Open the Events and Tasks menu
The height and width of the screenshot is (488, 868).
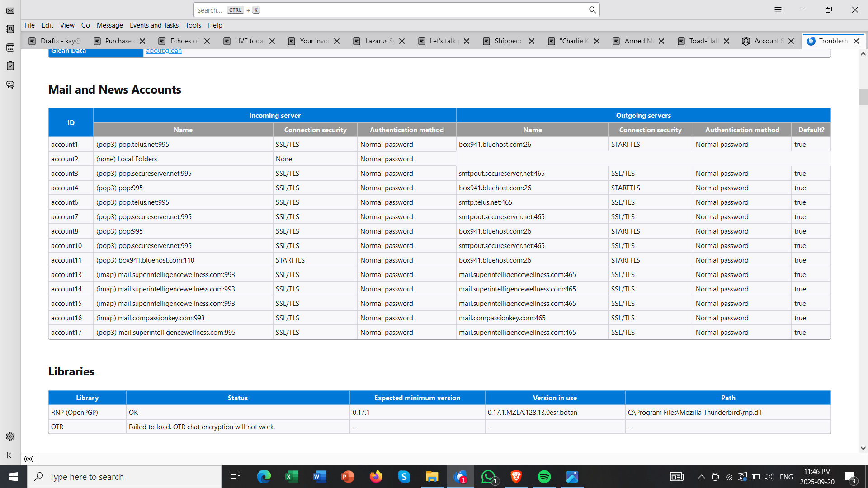pyautogui.click(x=154, y=25)
